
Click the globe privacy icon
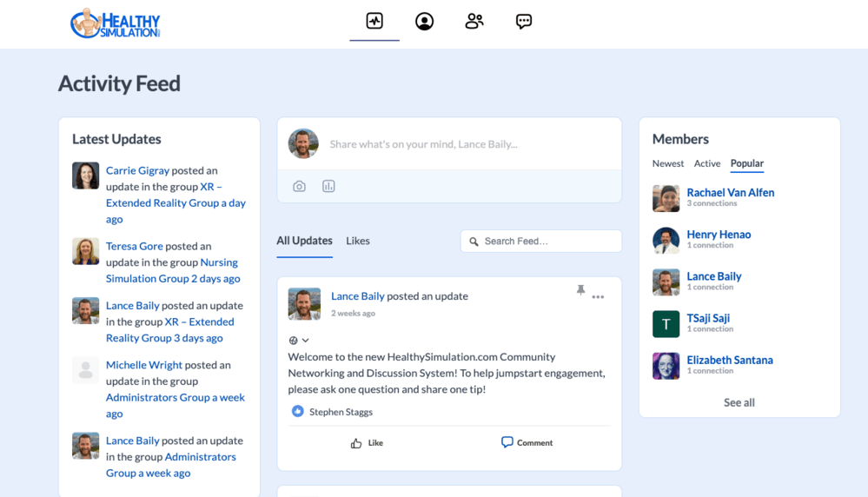click(x=293, y=341)
